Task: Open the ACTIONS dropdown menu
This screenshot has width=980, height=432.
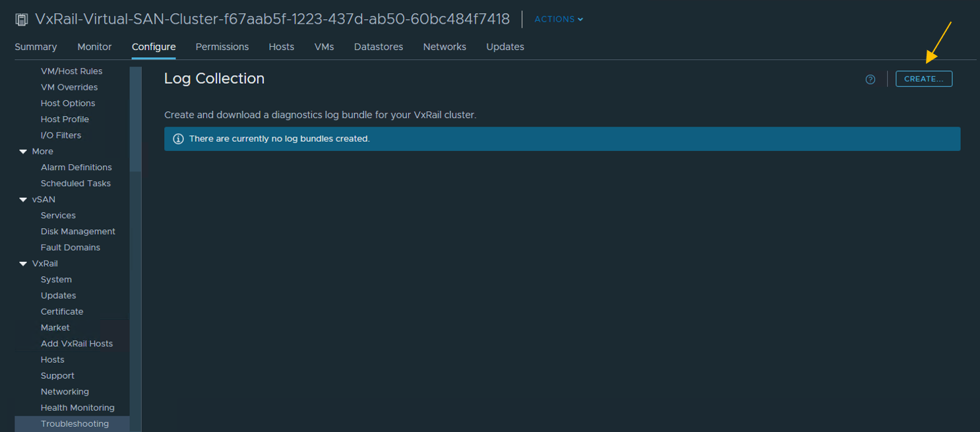Action: pyautogui.click(x=558, y=19)
